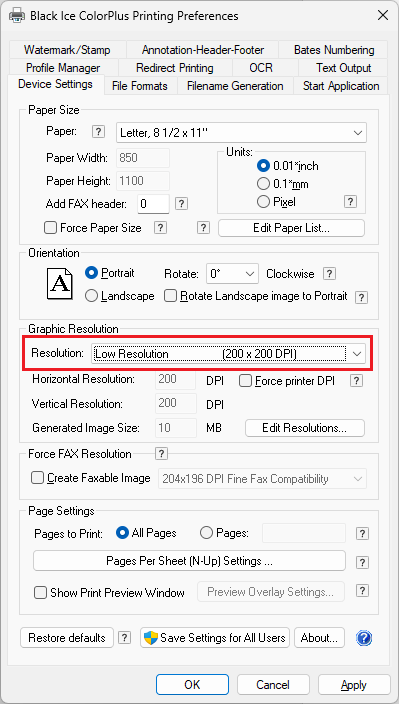
Task: Click the printer icon in title bar
Action: pos(16,16)
